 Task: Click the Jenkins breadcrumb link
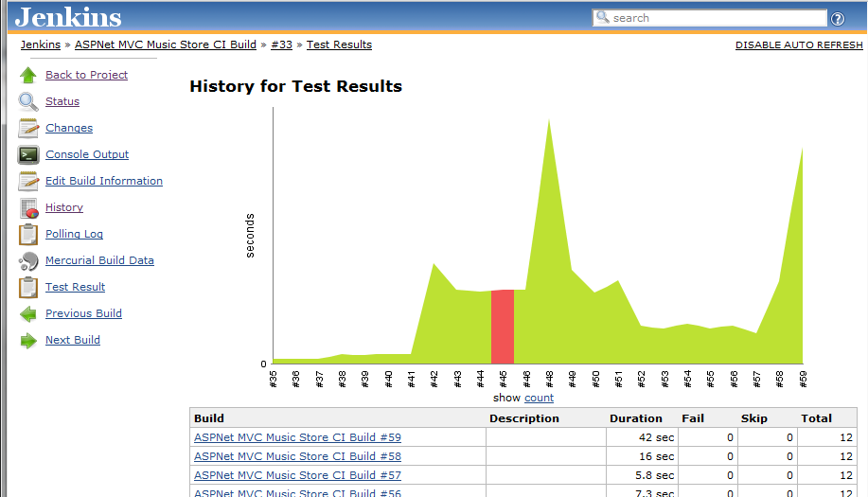tap(41, 44)
